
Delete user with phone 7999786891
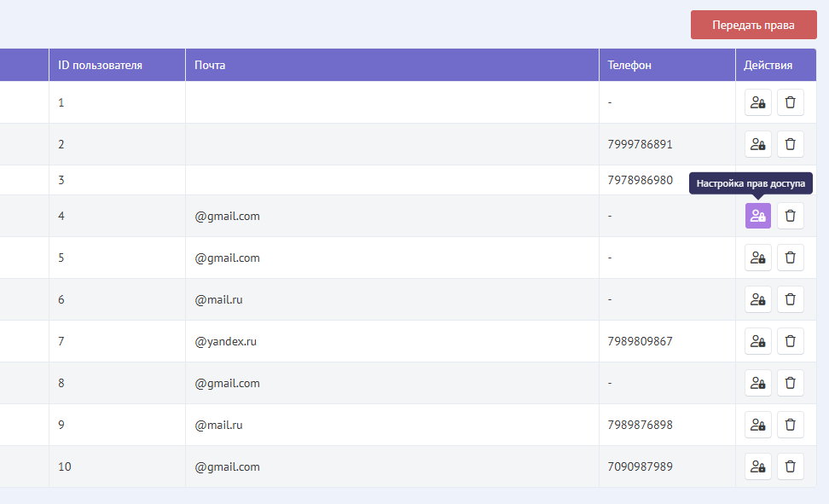(790, 144)
